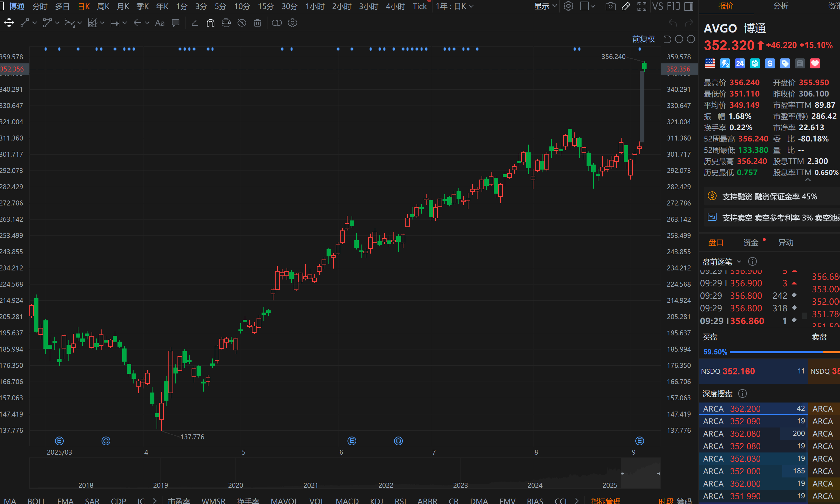Screen dimensions: 840x504
Task: Select the angle line tool
Action: [195, 23]
